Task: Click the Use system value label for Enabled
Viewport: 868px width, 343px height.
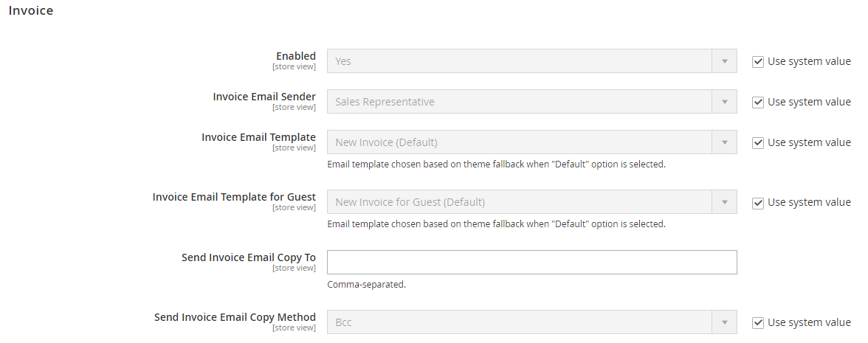Action: click(x=809, y=61)
